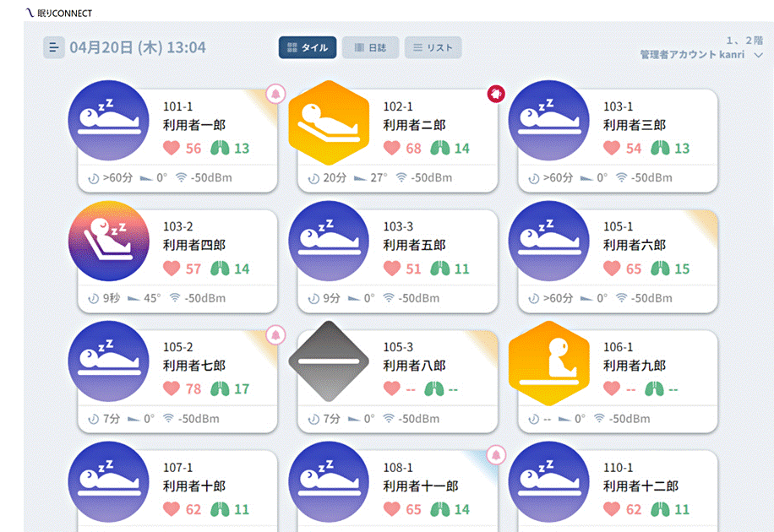Toggle the pink bell on card 101-1
The image size is (774, 532).
(276, 94)
